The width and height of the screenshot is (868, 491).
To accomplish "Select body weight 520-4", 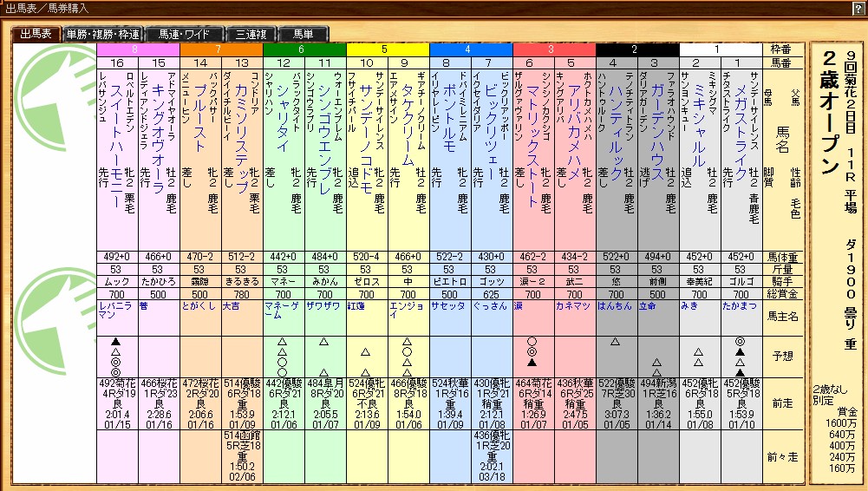I will pyautogui.click(x=367, y=257).
